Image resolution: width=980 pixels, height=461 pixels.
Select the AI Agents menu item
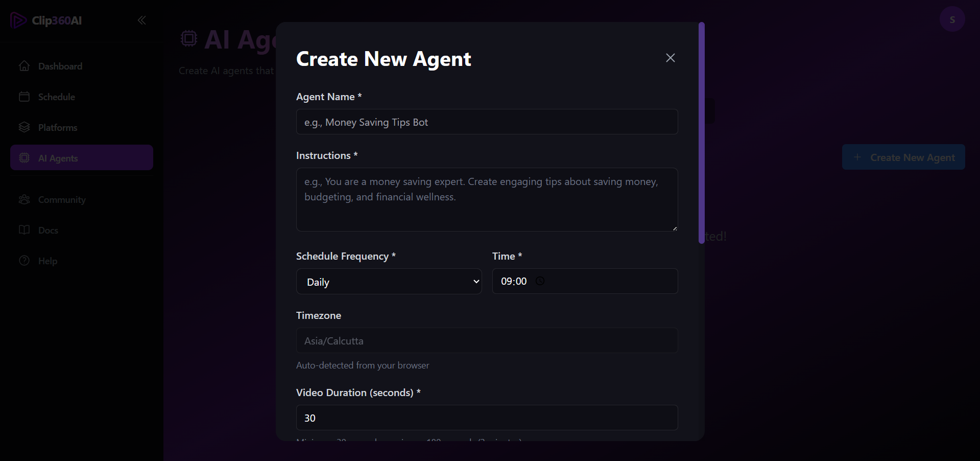(x=82, y=158)
